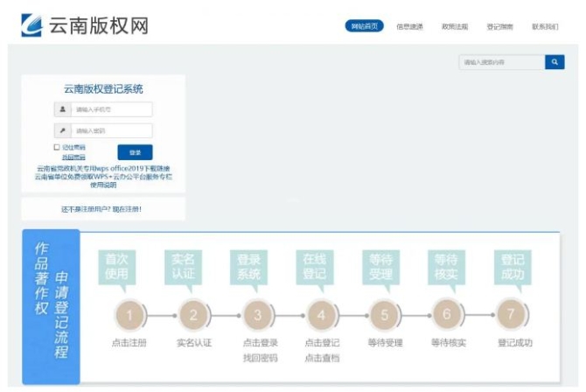The height and width of the screenshot is (392, 586).
Task: Click the search content input box
Action: [x=501, y=62]
